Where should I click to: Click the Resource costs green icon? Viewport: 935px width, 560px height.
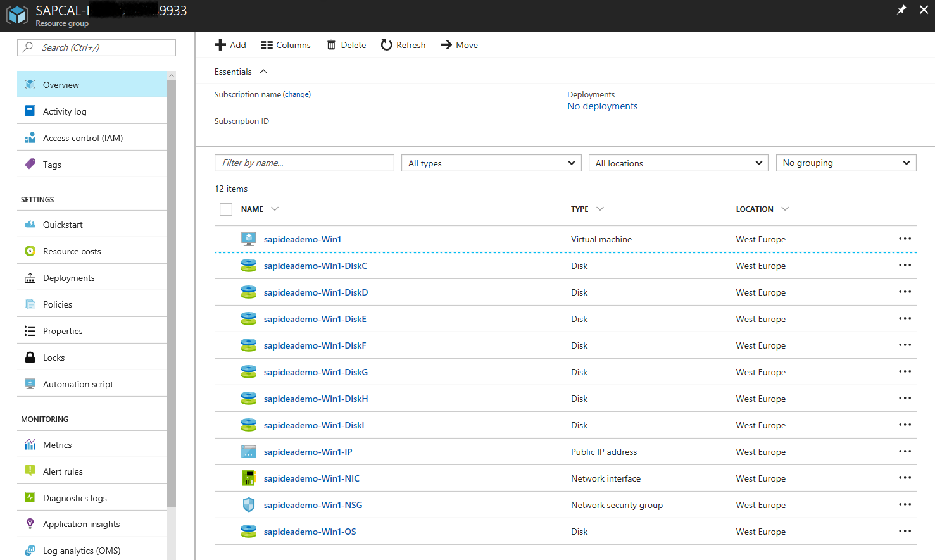[30, 251]
